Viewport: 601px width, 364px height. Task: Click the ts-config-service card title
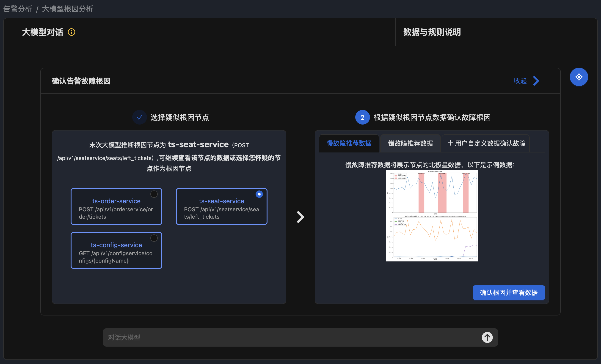pos(116,245)
